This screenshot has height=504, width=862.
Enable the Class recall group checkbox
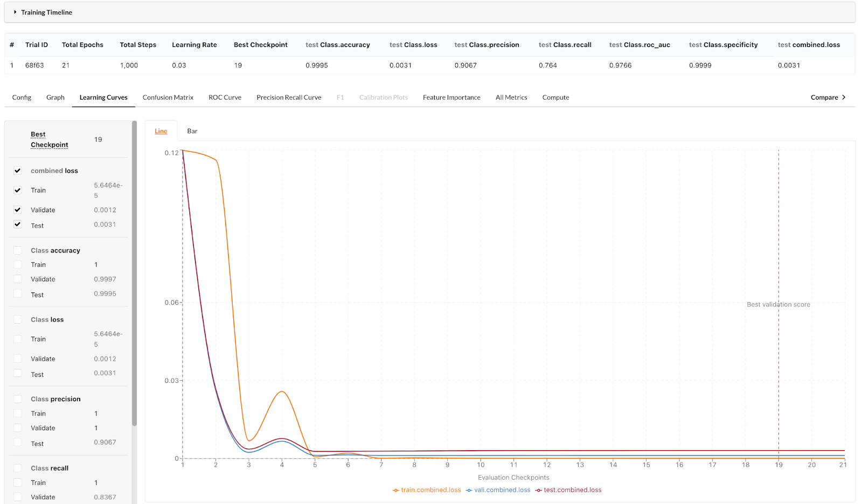pyautogui.click(x=18, y=468)
